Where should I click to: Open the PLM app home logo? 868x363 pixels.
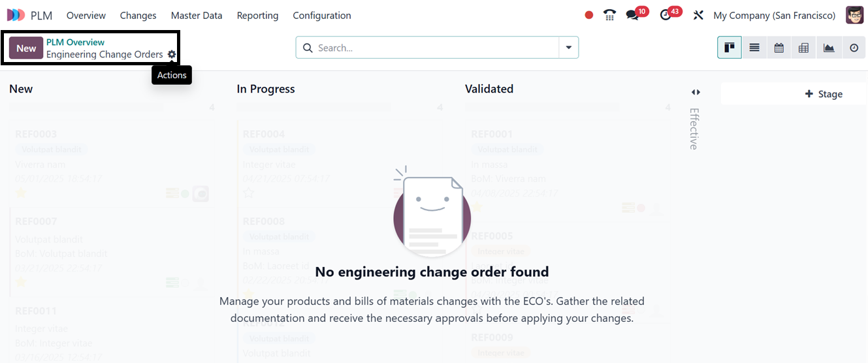pos(16,15)
